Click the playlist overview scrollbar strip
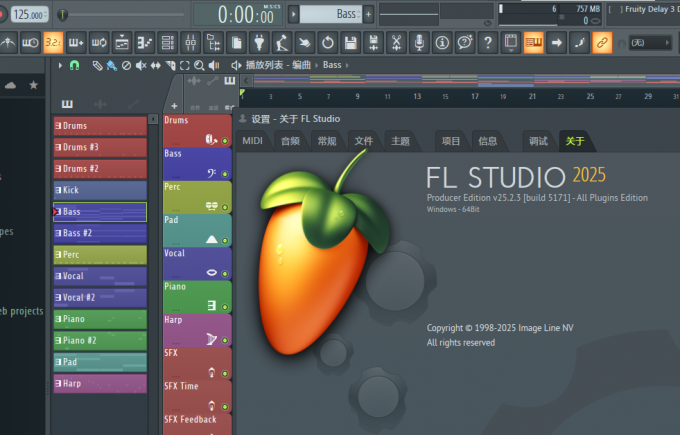Viewport: 680px width, 435px height. tap(466, 80)
